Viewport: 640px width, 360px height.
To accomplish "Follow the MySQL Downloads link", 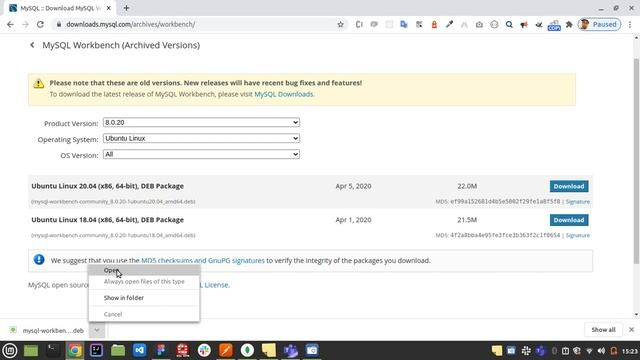I will (284, 94).
